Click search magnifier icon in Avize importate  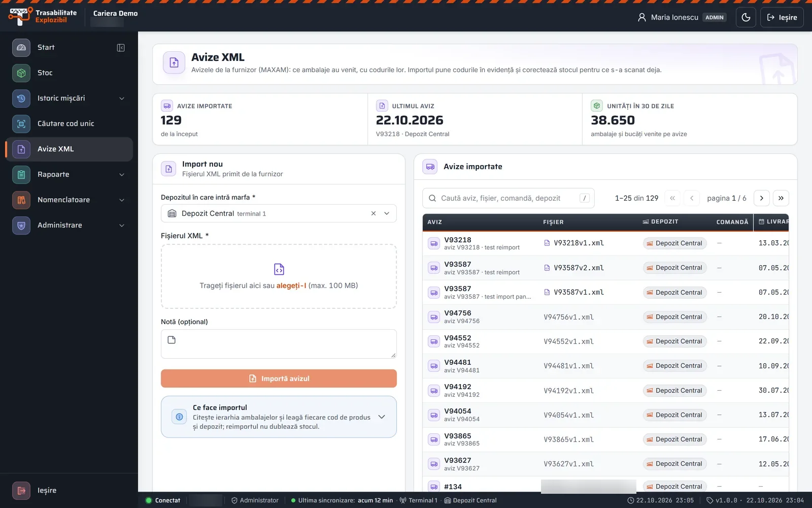point(432,198)
